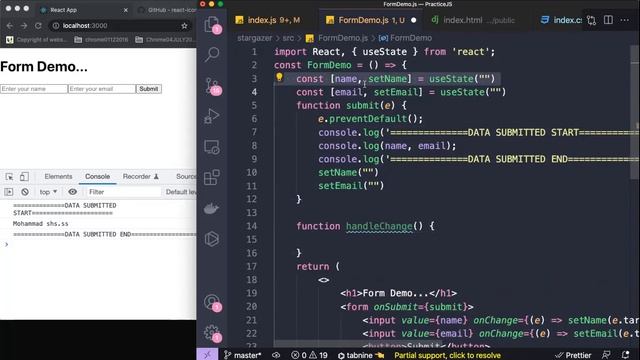Image resolution: width=640 pixels, height=360 pixels.
Task: Clear the console output
Action: [x=25, y=192]
